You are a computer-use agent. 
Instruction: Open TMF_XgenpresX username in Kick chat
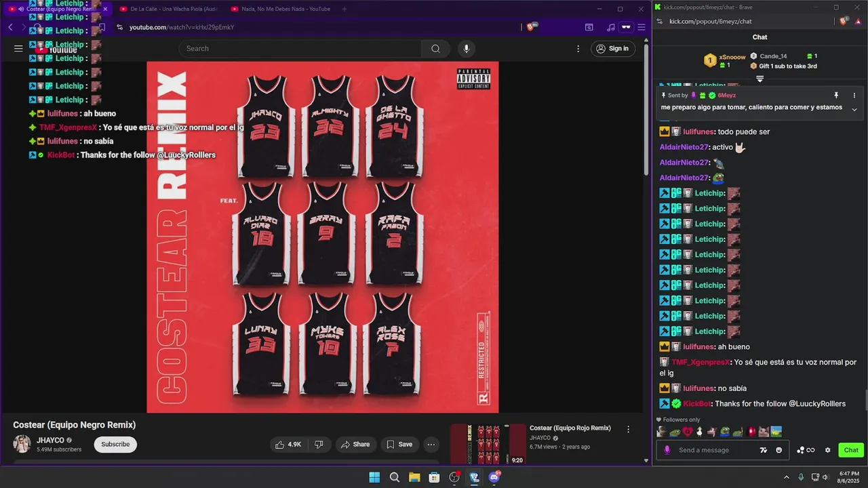701,363
